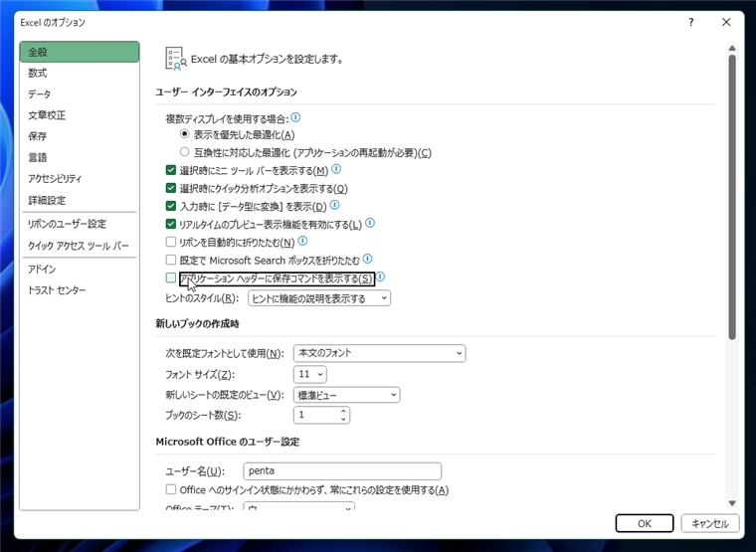756x552 pixels.
Task: Open 保存 options category
Action: (x=80, y=136)
